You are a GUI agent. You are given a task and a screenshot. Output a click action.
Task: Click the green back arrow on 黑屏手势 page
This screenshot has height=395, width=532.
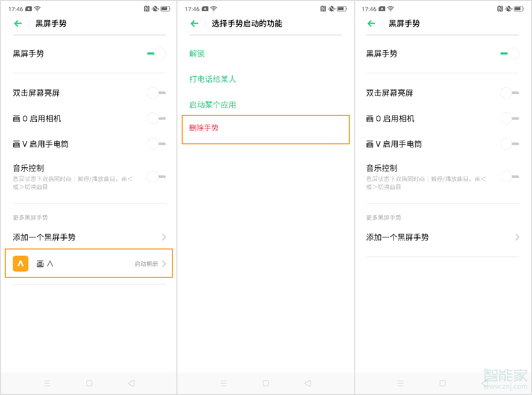[18, 24]
